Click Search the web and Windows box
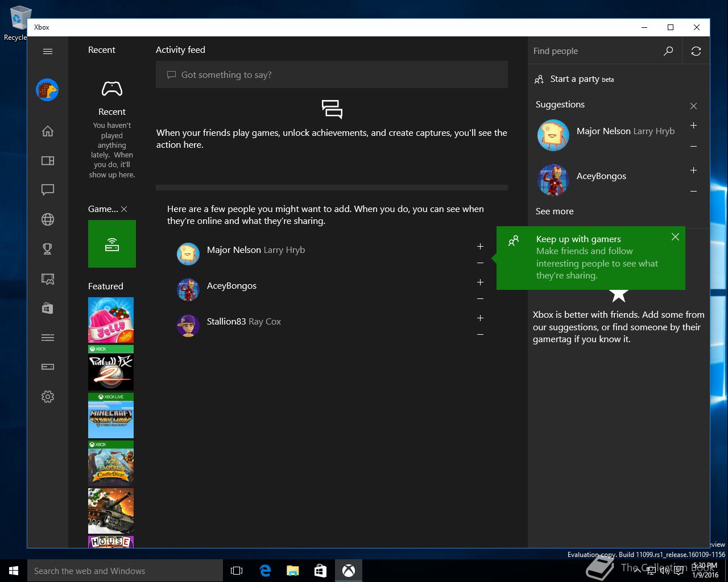The height and width of the screenshot is (582, 728). click(125, 571)
